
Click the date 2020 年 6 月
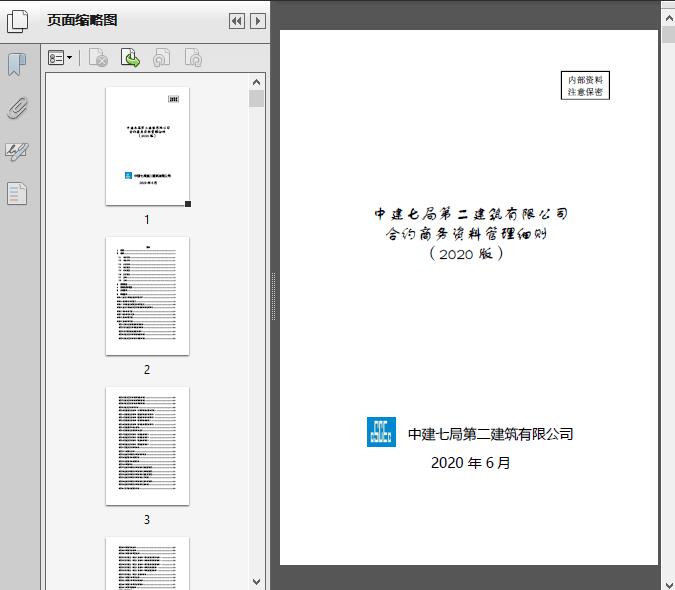tap(471, 463)
